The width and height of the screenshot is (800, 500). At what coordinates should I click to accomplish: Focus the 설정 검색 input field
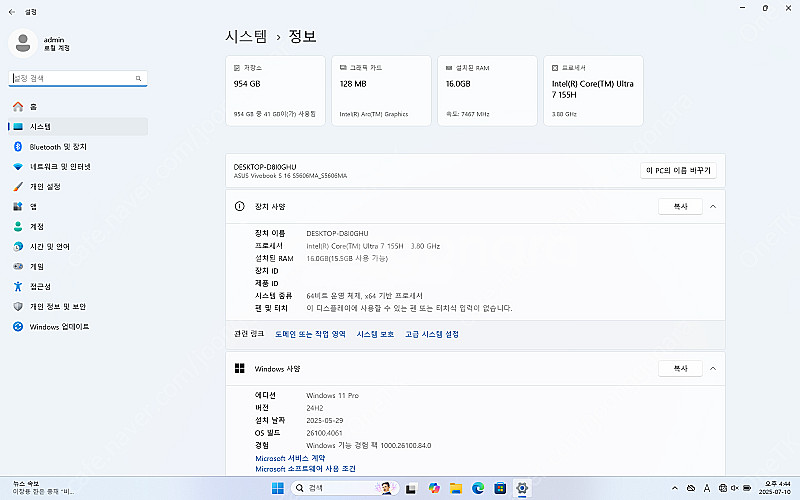pos(78,79)
